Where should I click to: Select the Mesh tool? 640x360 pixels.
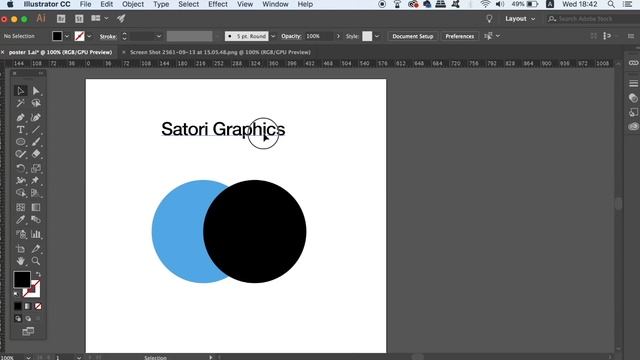20,207
